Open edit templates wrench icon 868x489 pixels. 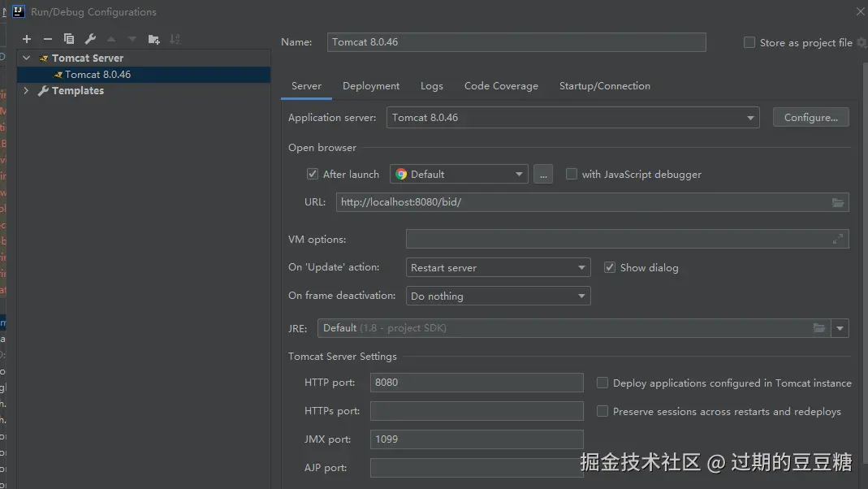90,39
